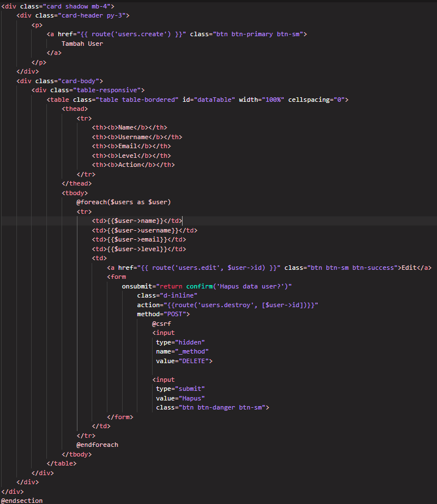Click the value="DELETE" attribute
437x504 pixels.
[182, 361]
